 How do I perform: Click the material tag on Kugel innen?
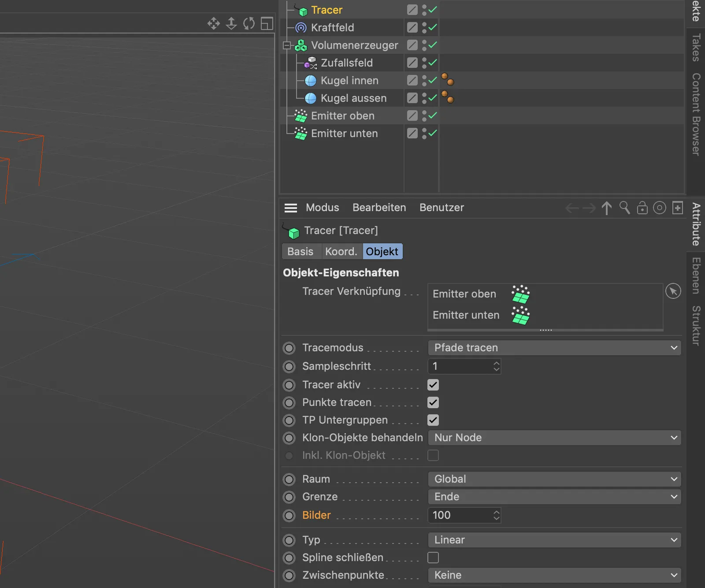(448, 79)
